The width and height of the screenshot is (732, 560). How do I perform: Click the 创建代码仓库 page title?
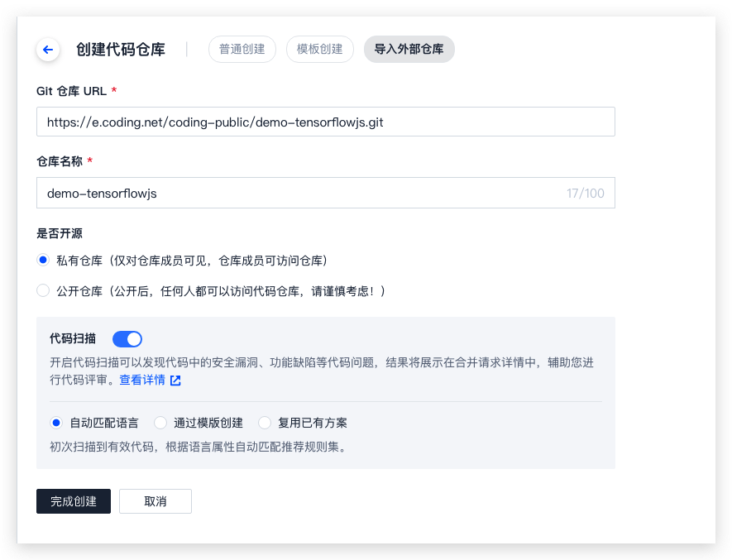click(x=121, y=50)
